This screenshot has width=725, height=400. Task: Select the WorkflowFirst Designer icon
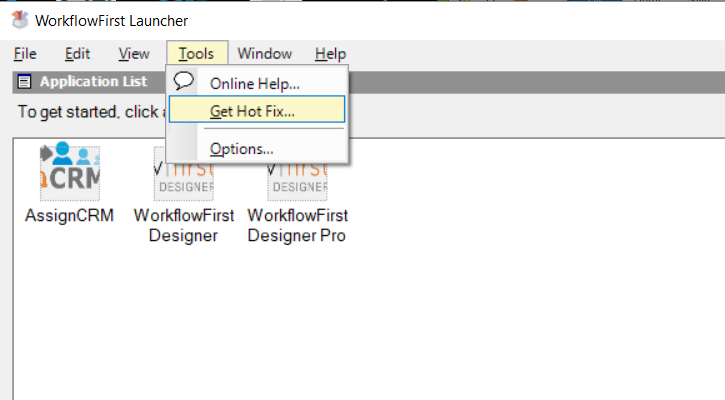click(x=184, y=181)
